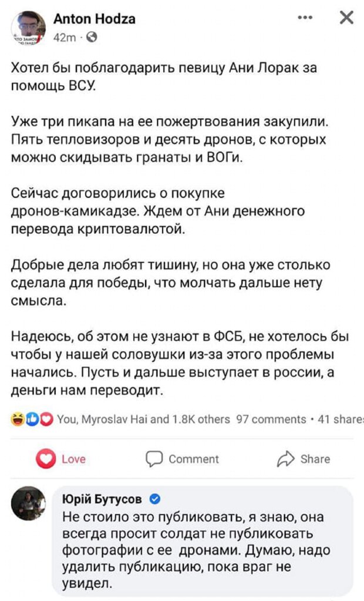The width and height of the screenshot is (364, 601).
Task: Open the 97 comments link
Action: pos(271,419)
